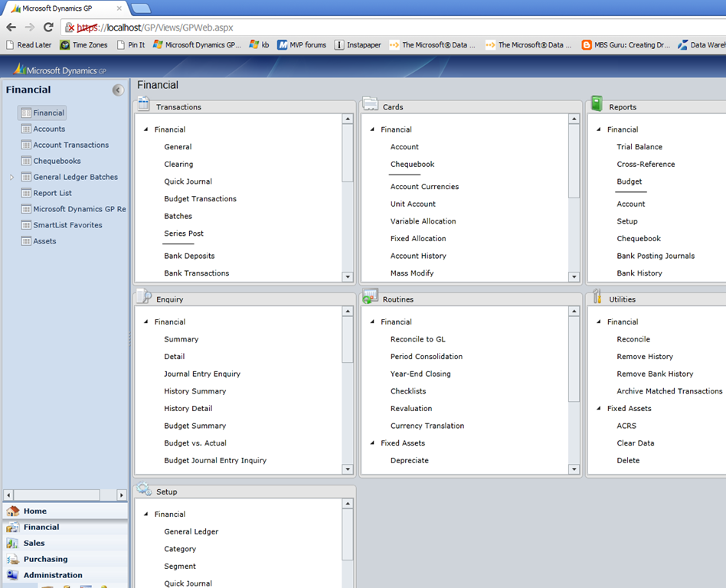Click the Home house icon in navigation
This screenshot has width=726, height=588.
pos(13,511)
